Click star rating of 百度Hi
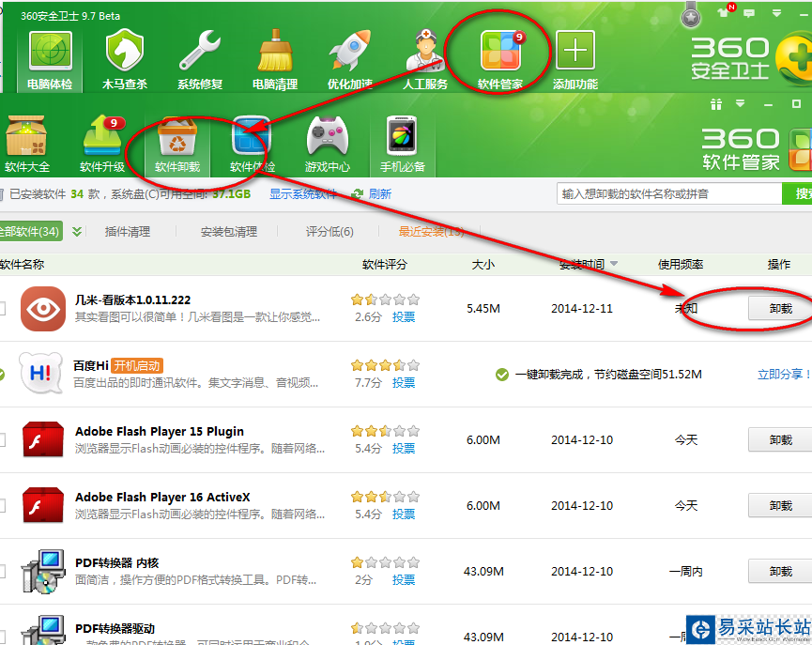The image size is (812, 645). [385, 365]
